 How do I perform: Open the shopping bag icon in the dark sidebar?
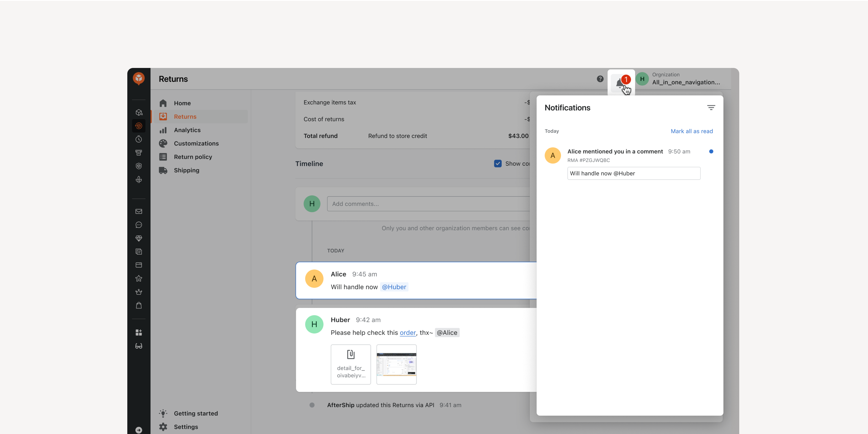[x=139, y=305]
